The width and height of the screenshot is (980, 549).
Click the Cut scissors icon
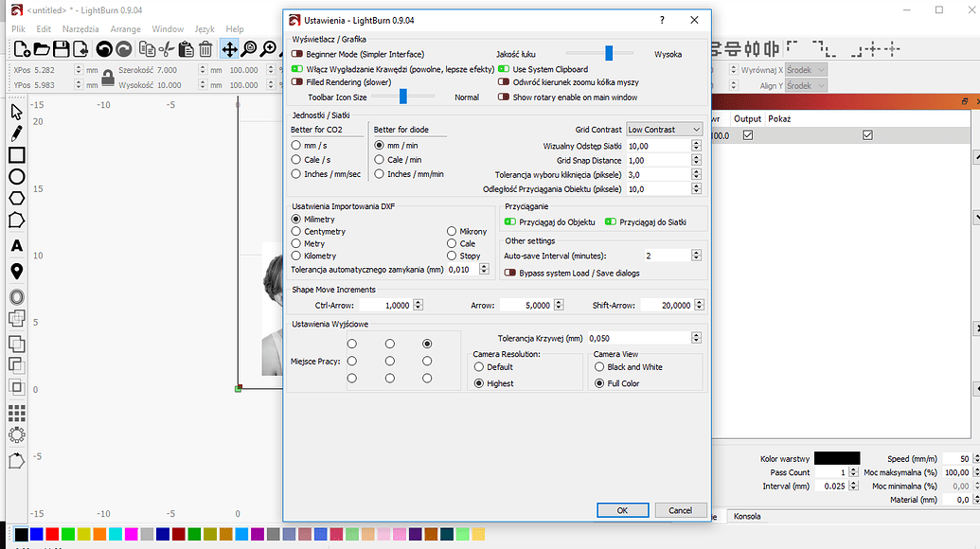tap(167, 48)
